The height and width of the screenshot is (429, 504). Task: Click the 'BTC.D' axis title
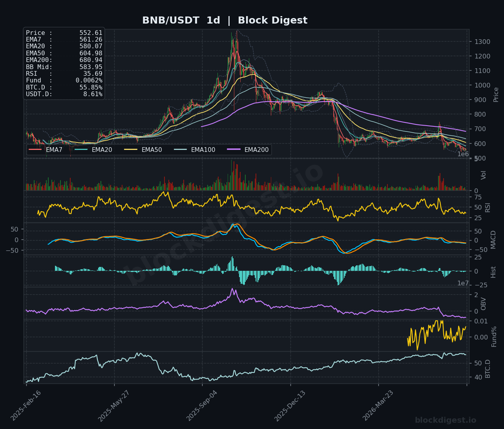[x=488, y=369]
